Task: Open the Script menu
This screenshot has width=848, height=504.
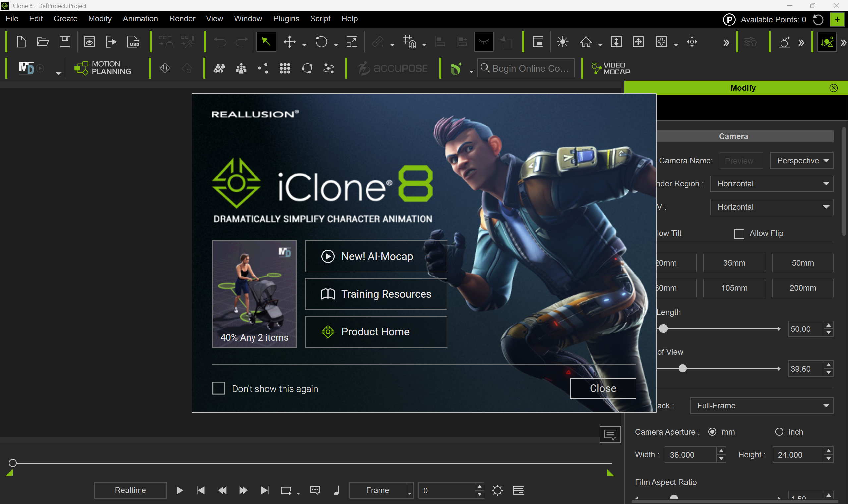Action: click(320, 19)
